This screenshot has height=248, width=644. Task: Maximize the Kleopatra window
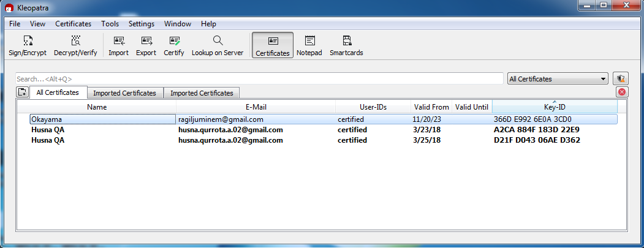click(603, 5)
